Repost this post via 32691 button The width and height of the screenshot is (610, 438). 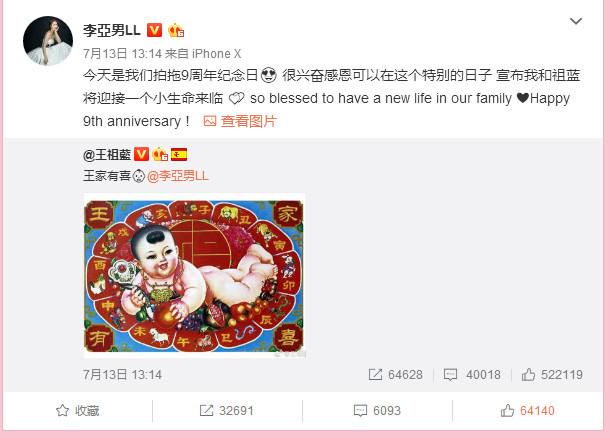(x=226, y=410)
